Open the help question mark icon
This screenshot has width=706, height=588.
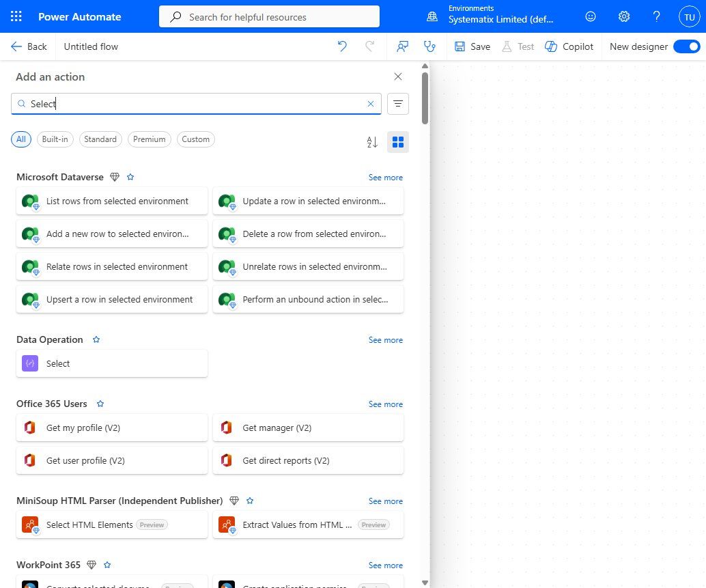click(656, 16)
